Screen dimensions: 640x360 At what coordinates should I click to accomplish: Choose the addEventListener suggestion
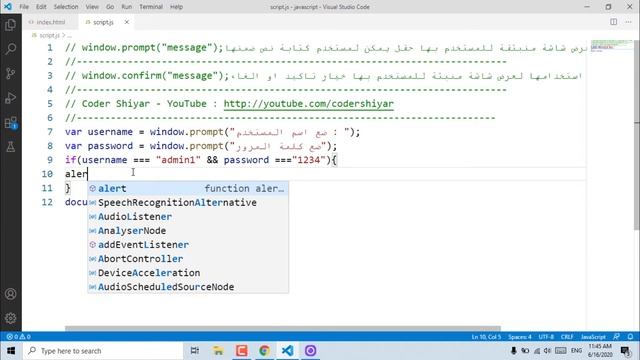188,245
